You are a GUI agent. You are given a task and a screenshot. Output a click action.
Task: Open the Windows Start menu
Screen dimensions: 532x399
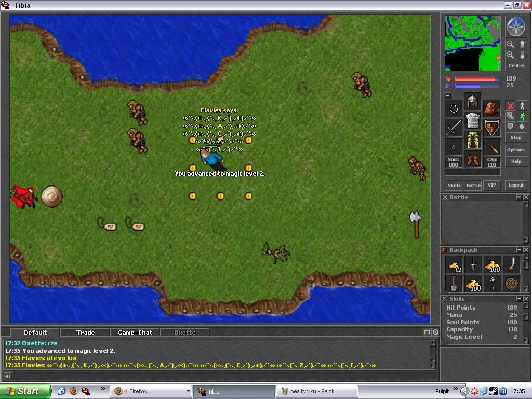click(x=26, y=391)
